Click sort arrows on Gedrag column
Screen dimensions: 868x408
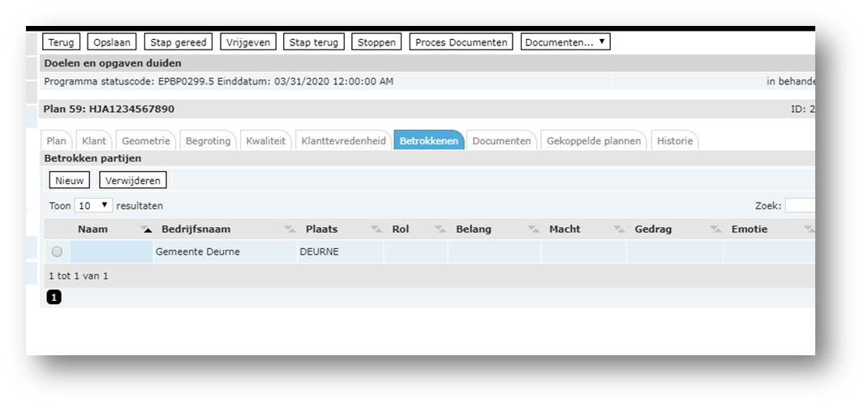click(x=715, y=230)
